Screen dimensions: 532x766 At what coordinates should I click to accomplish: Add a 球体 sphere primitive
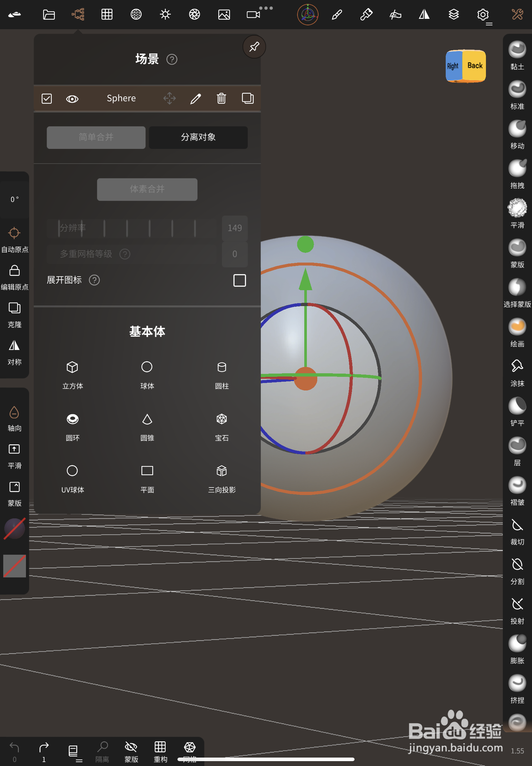[x=147, y=375]
